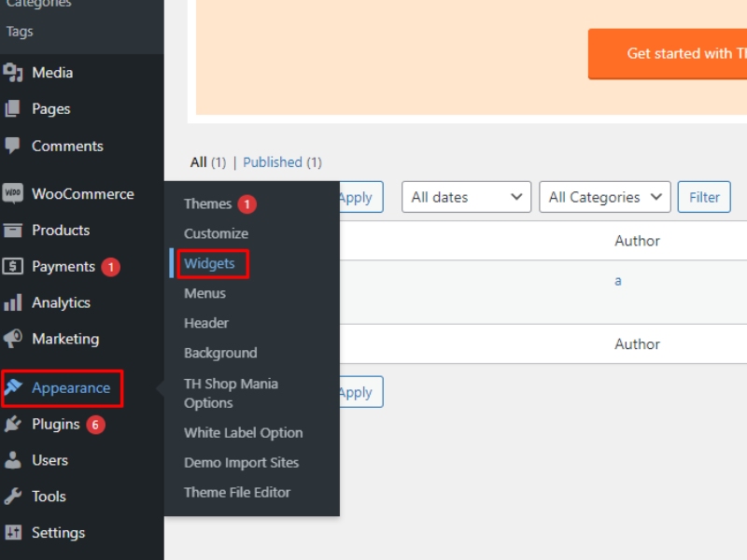
Task: Go to the Products menu label
Action: click(x=61, y=230)
